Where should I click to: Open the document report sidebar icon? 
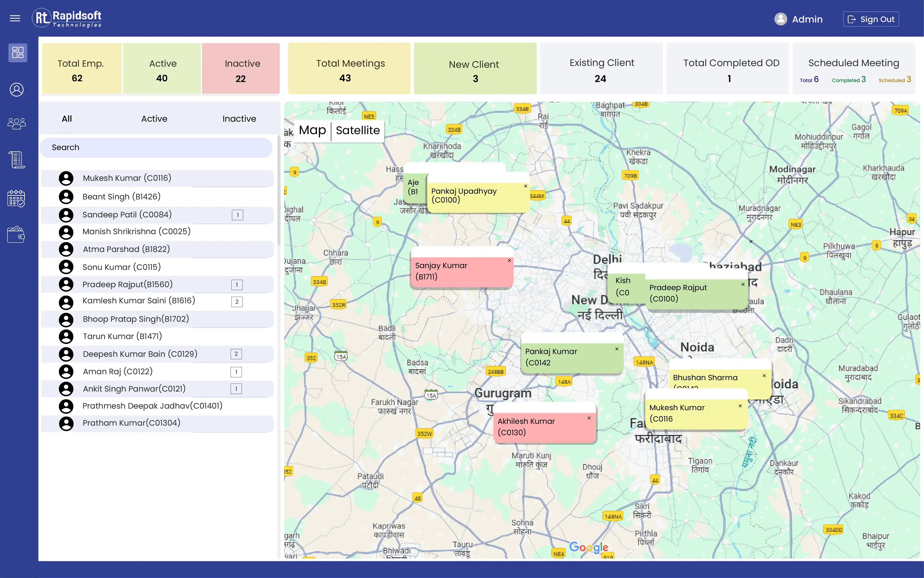pos(17,160)
